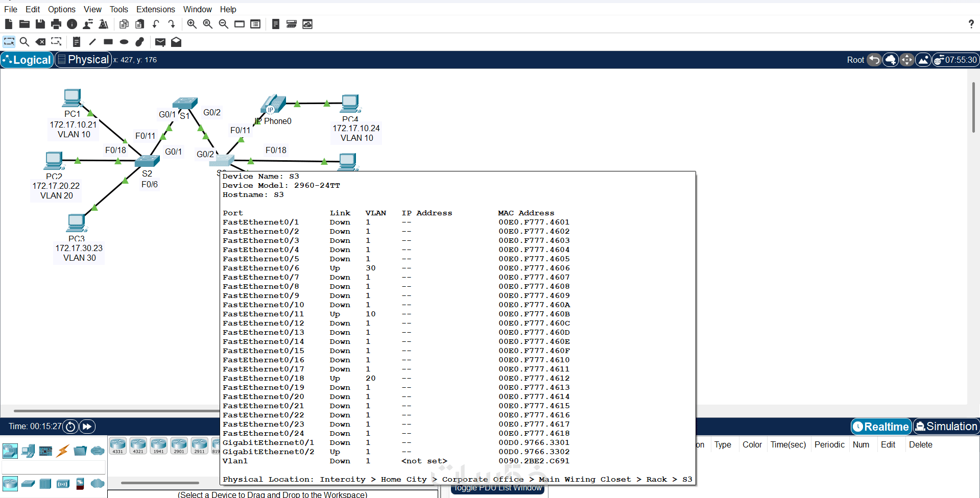Activate the Delete tool
The image size is (980, 498).
tap(40, 42)
